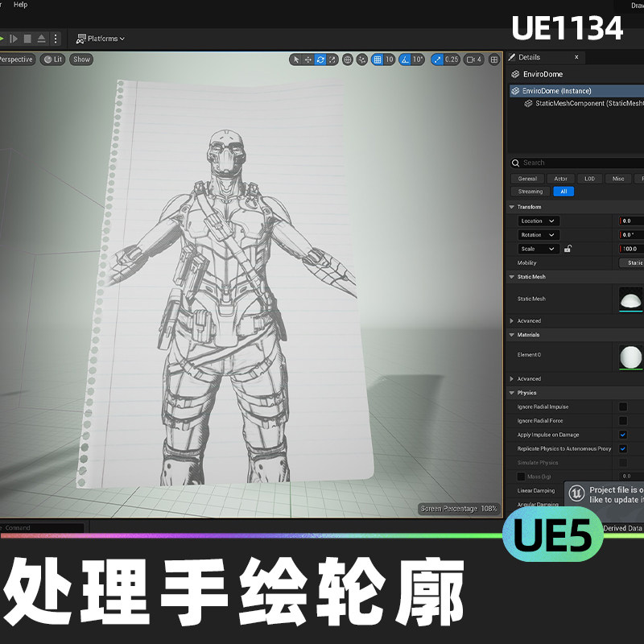This screenshot has width=644, height=644.
Task: Open the Help menu
Action: coord(19,3)
